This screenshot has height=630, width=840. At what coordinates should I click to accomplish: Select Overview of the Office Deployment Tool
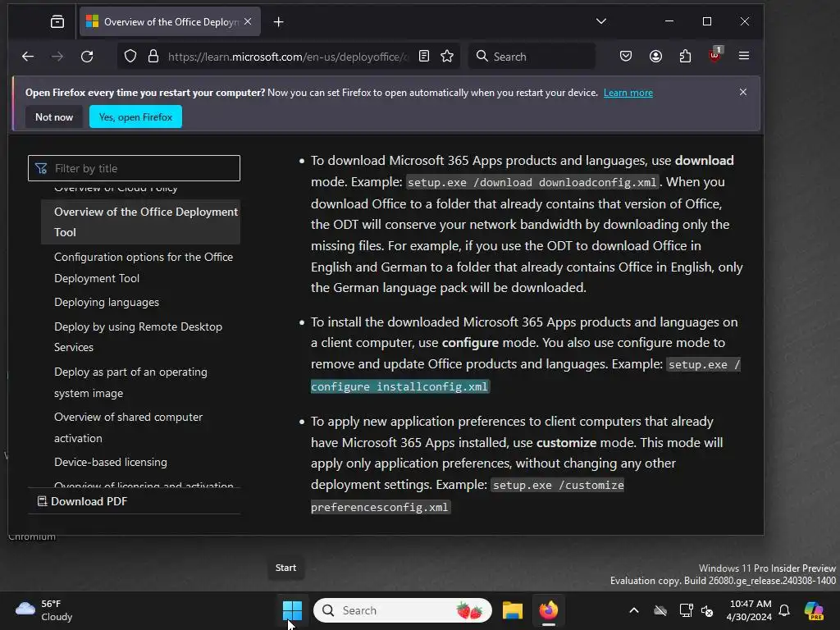141,221
